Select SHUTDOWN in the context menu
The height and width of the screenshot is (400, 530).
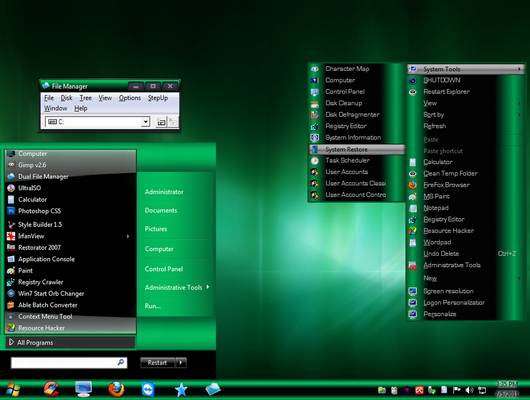pos(465,80)
